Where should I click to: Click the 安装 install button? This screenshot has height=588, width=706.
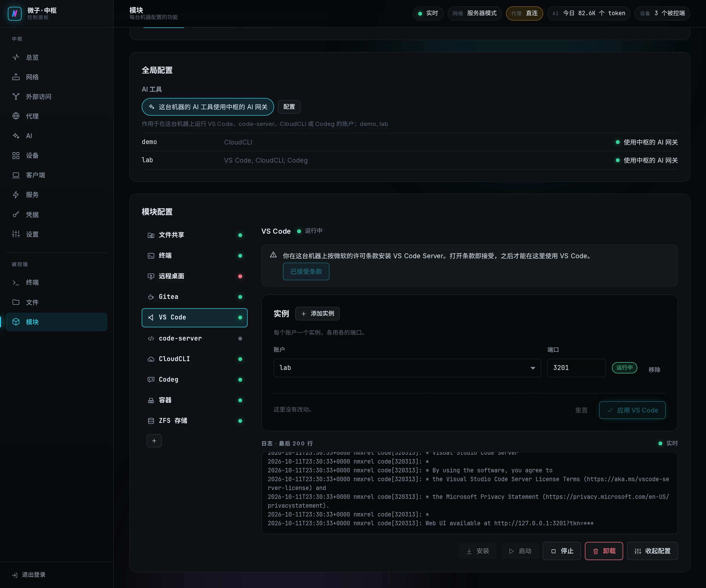(477, 551)
